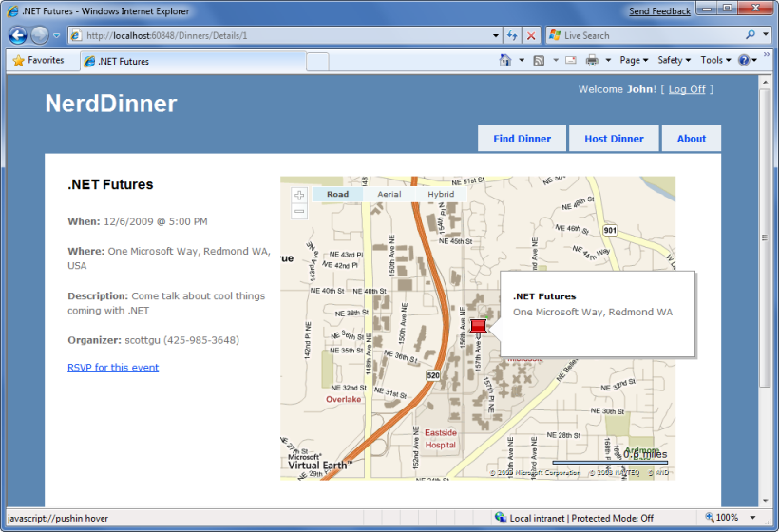Image resolution: width=779 pixels, height=532 pixels.
Task: Expand the toolbar overflow chevron
Action: click(767, 54)
